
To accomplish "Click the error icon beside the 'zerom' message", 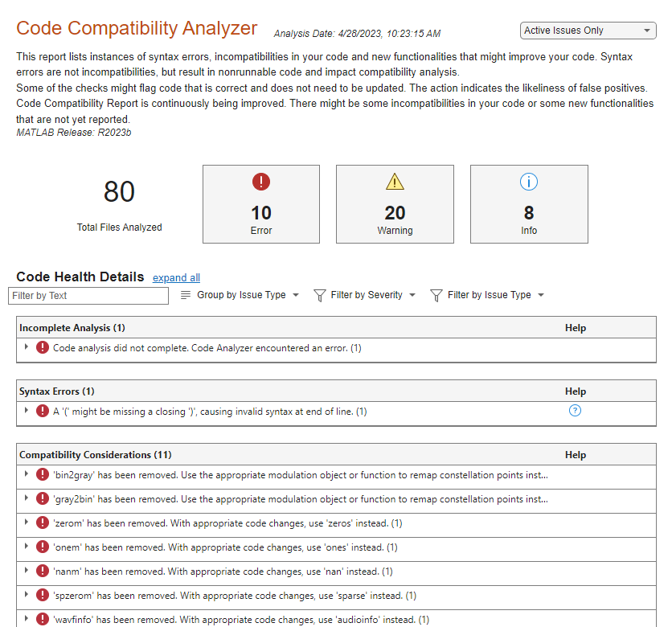I will point(42,522).
